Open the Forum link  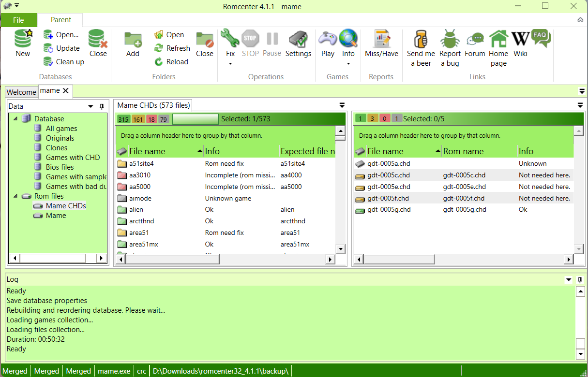[x=475, y=44]
